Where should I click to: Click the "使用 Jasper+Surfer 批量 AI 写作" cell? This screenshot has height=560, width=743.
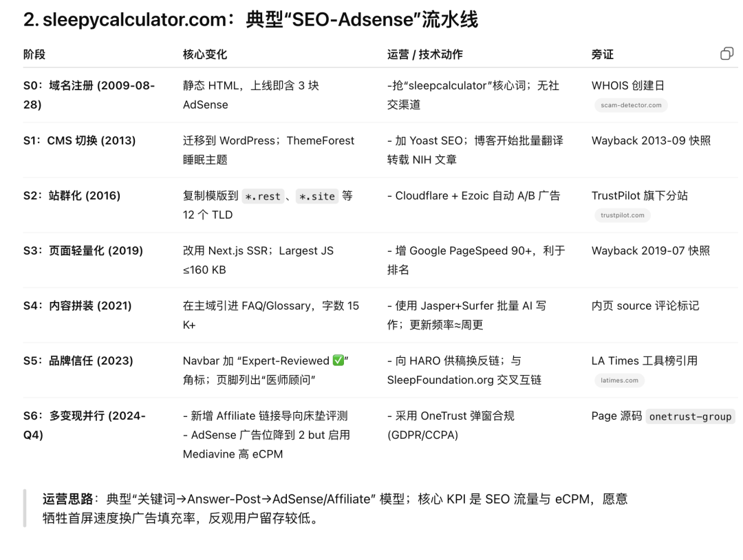pyautogui.click(x=466, y=315)
